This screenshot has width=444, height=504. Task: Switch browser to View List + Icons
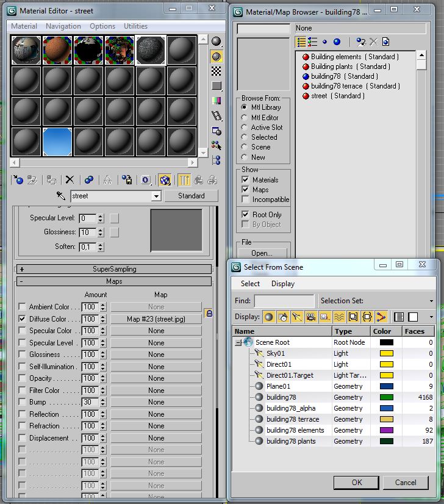[312, 41]
